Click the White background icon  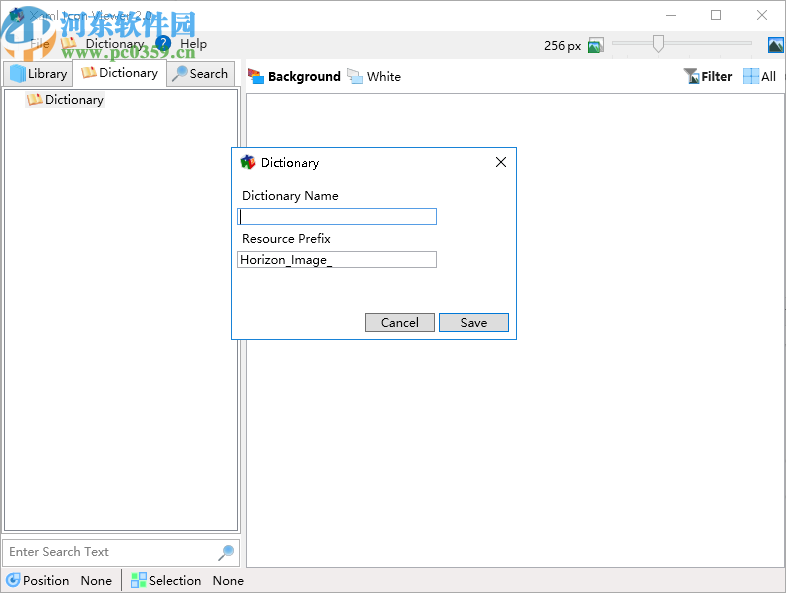tap(355, 76)
